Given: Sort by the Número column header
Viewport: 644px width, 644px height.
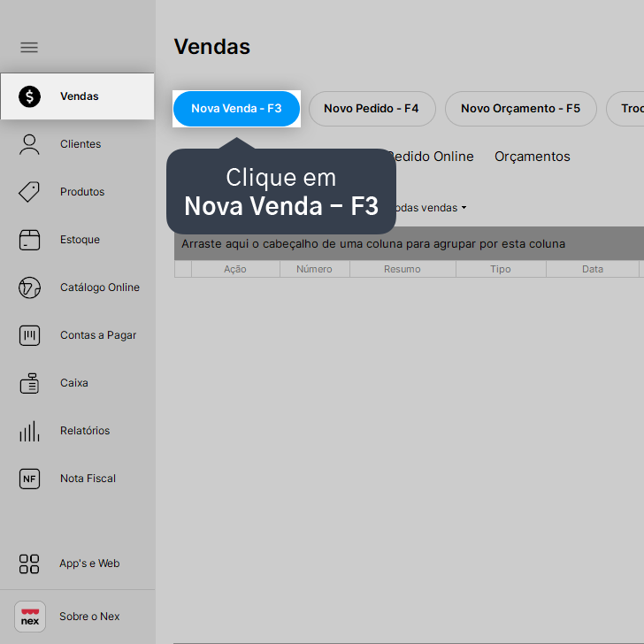Looking at the screenshot, I should [315, 269].
